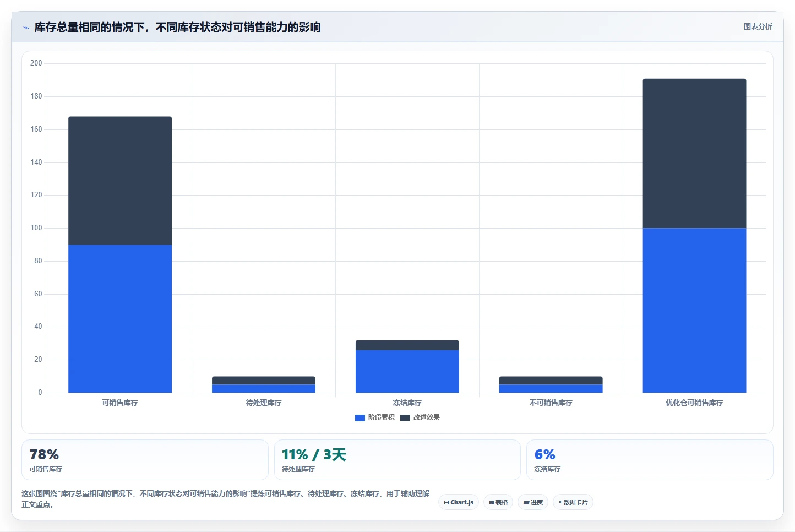Click the description paragraph starting 这张图围绕
795x532 pixels.
pyautogui.click(x=225, y=499)
